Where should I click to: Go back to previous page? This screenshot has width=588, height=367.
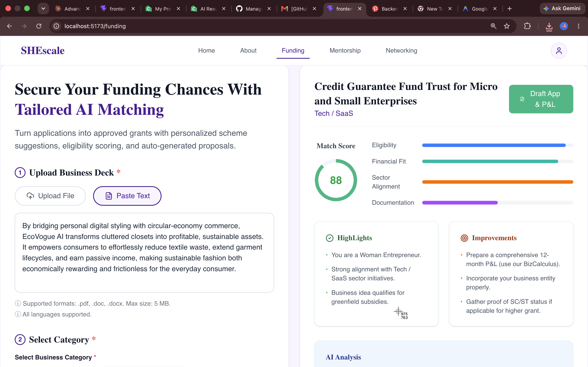pyautogui.click(x=9, y=26)
